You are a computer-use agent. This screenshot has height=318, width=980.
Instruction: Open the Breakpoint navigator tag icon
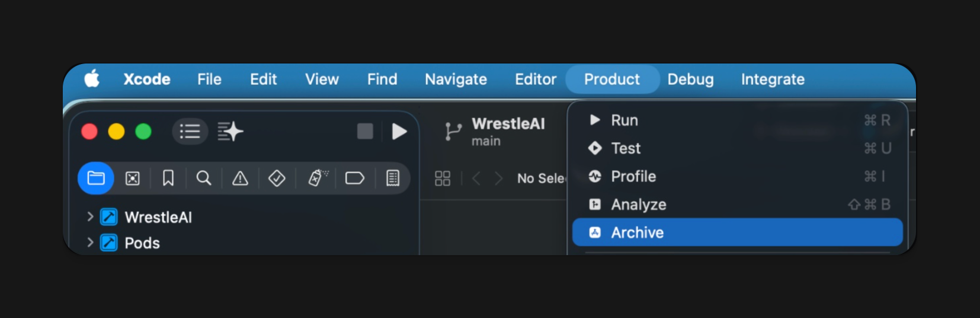coord(354,178)
